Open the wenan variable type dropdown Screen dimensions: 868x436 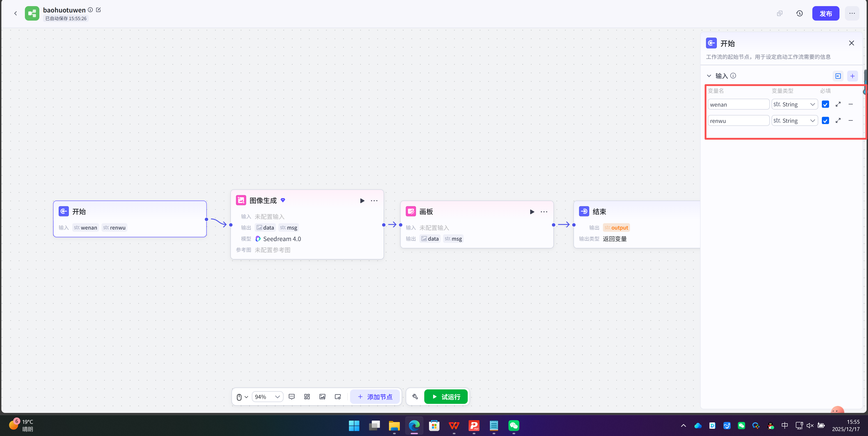tap(794, 104)
